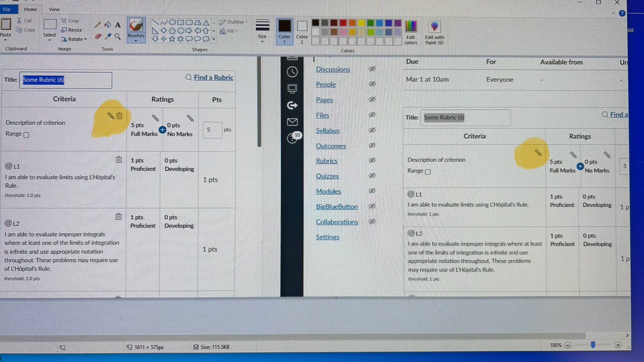Click trash icon on Description of criterion row
Viewport: 644px width, 362px height.
(x=119, y=115)
